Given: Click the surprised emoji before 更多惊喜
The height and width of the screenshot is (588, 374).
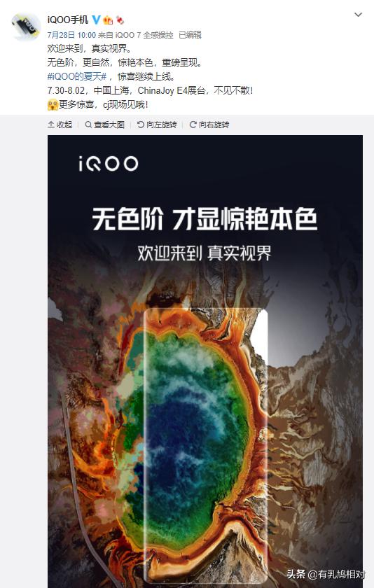Looking at the screenshot, I should pyautogui.click(x=53, y=104).
